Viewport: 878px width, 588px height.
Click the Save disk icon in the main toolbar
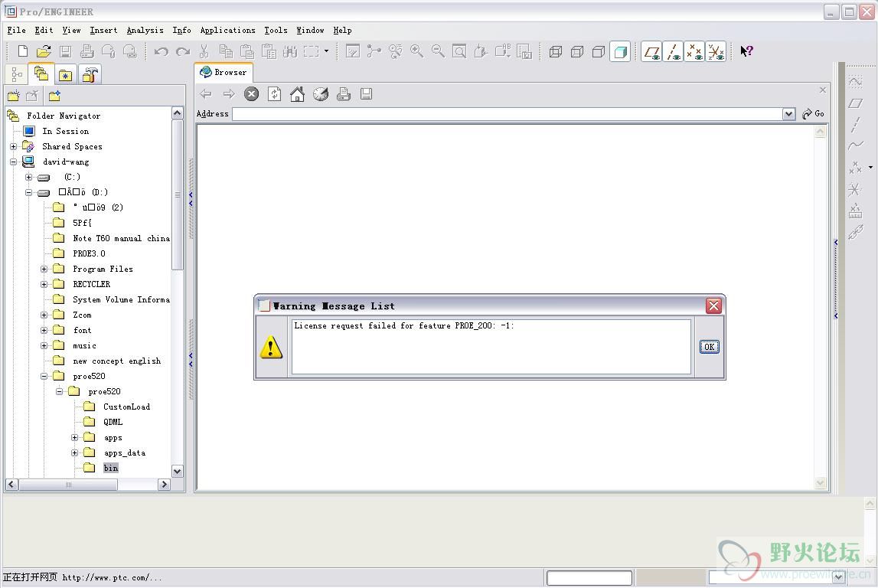pos(66,51)
